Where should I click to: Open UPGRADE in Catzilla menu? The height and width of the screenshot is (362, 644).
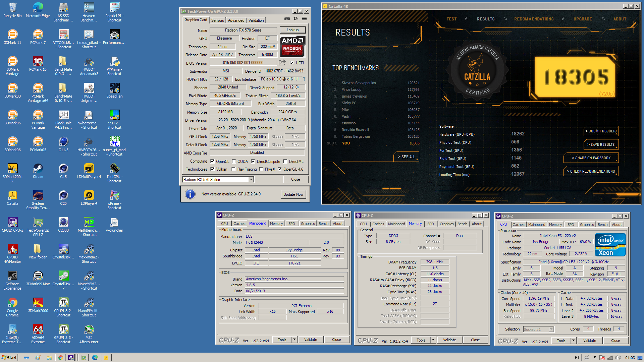click(x=583, y=19)
